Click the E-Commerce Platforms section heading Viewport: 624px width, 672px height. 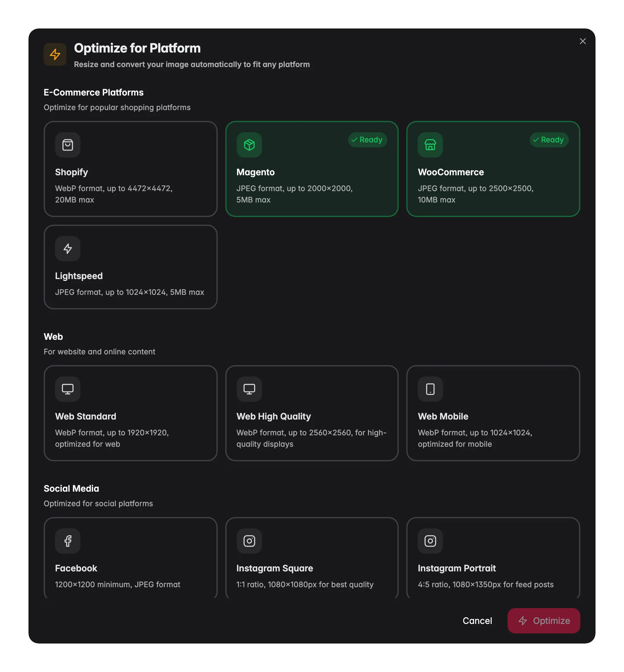point(94,92)
